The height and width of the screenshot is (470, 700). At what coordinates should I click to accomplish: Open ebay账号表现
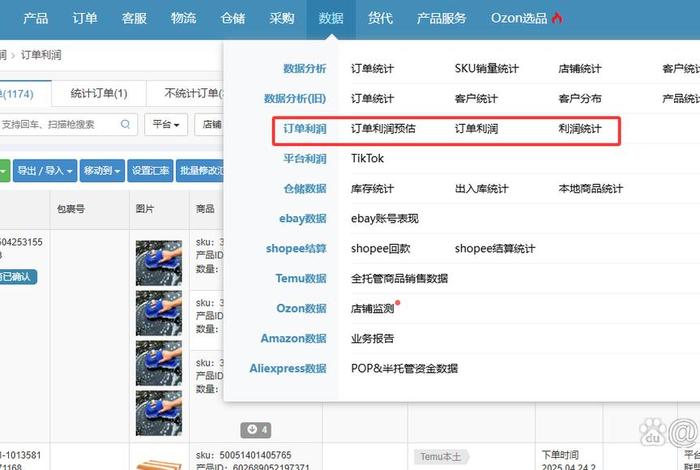tap(385, 218)
